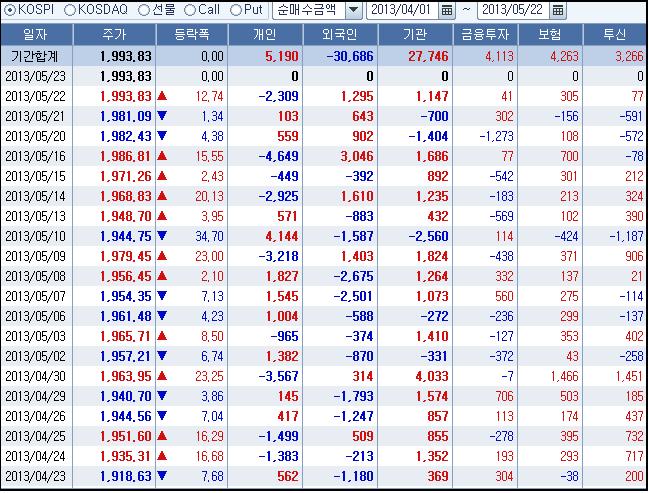The image size is (649, 493).
Task: Click the 투신 value 1,451
Action: 630,376
